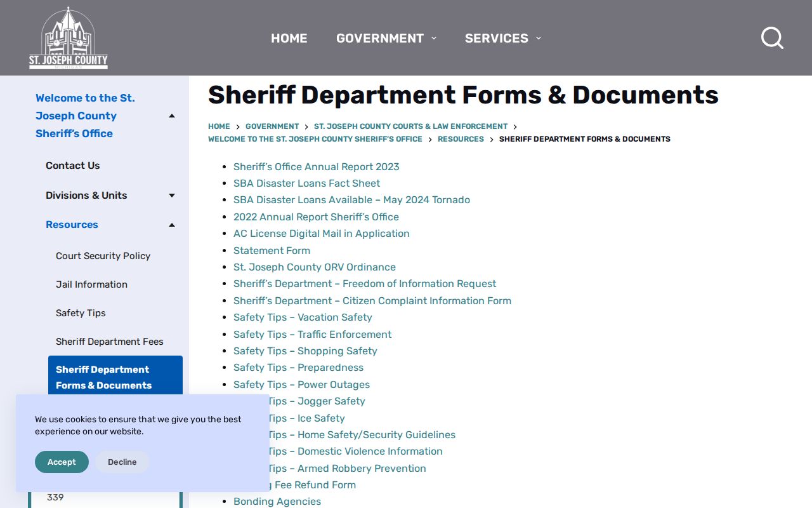Expand the Divisions & Units arrow

tap(172, 196)
